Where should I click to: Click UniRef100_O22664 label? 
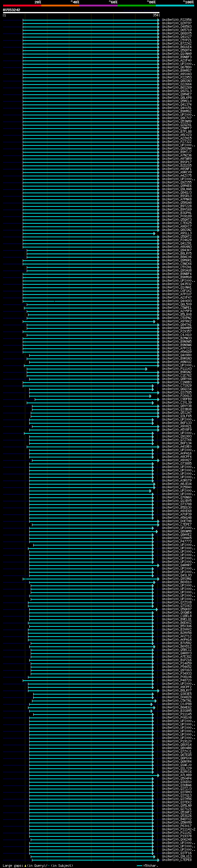coord(176,84)
